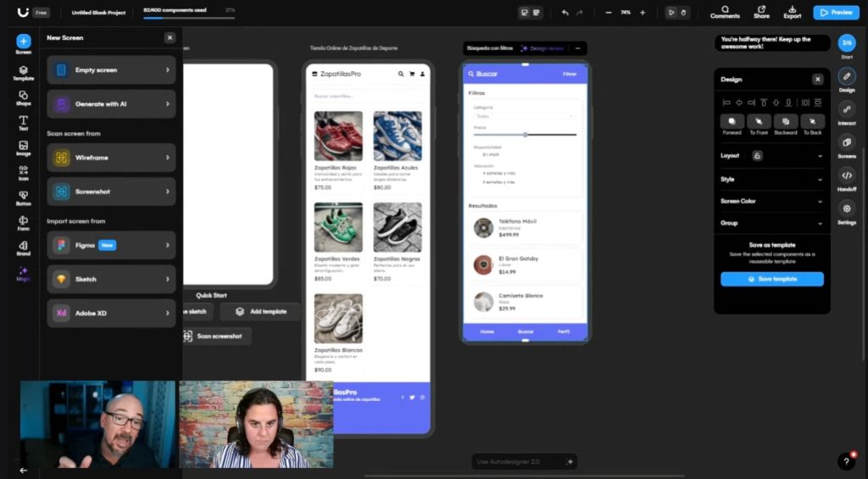Distribute vertically in Design panel

(x=818, y=103)
